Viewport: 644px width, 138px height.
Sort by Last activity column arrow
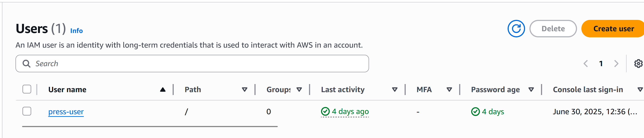point(395,90)
